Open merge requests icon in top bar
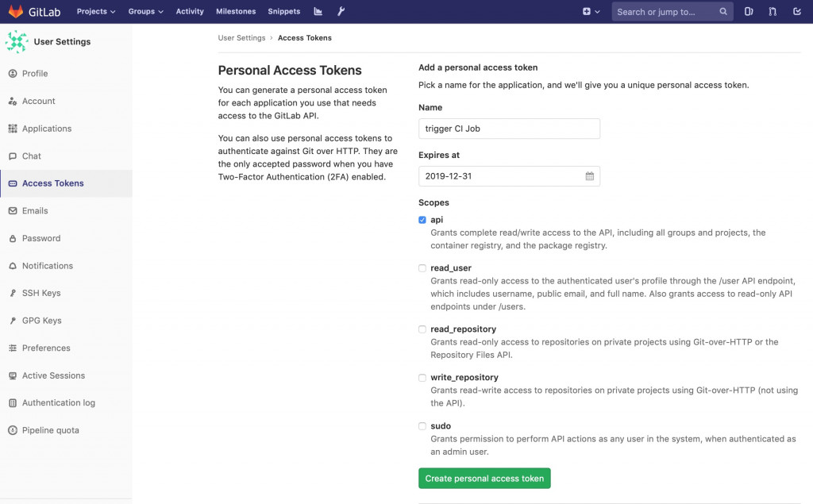The width and height of the screenshot is (813, 504). pyautogui.click(x=773, y=12)
